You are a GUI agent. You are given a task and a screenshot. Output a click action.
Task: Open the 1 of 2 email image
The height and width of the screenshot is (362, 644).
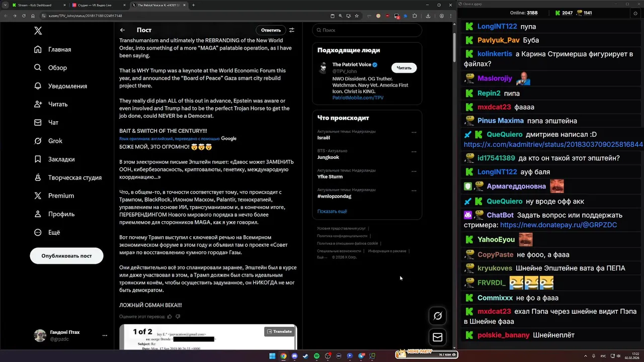pyautogui.click(x=208, y=337)
